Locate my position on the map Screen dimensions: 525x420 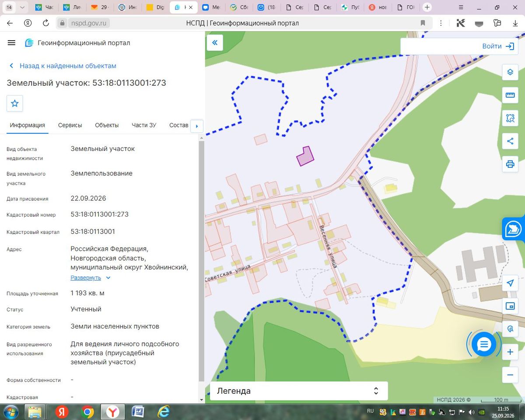[510, 283]
